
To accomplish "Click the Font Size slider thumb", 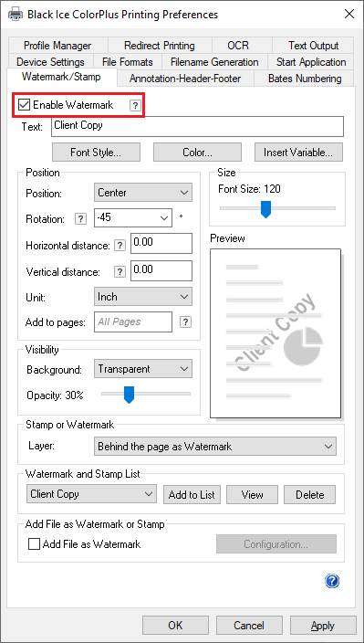I will click(x=266, y=209).
